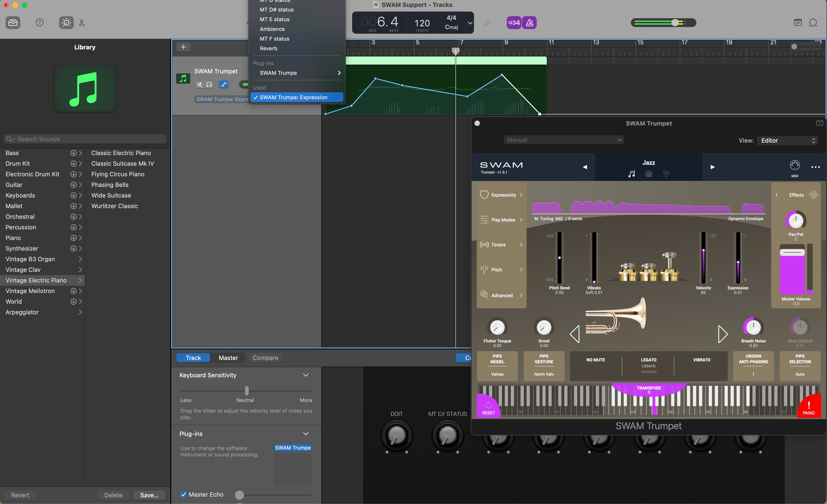
Task: Adjust the master volume slider in toolbar
Action: 675,22
